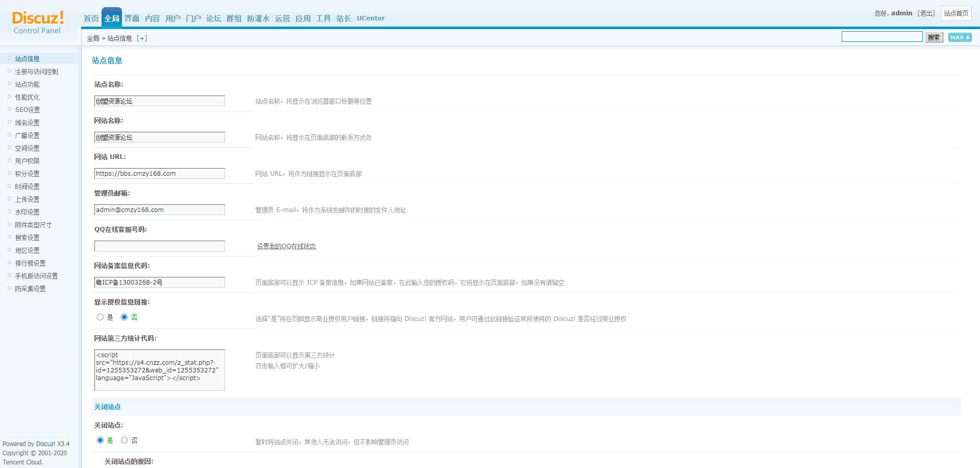The width and height of the screenshot is (980, 468).
Task: Click the 网站第三方统计代码 text area
Action: (160, 370)
